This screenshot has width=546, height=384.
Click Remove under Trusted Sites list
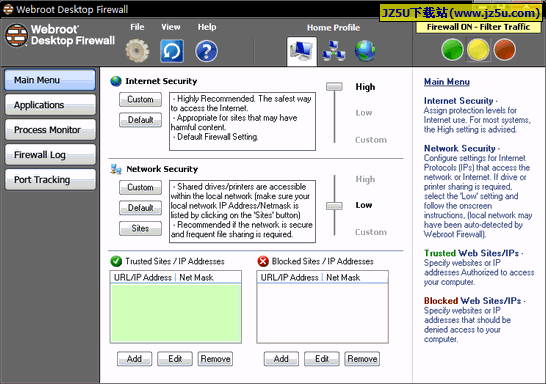point(215,359)
